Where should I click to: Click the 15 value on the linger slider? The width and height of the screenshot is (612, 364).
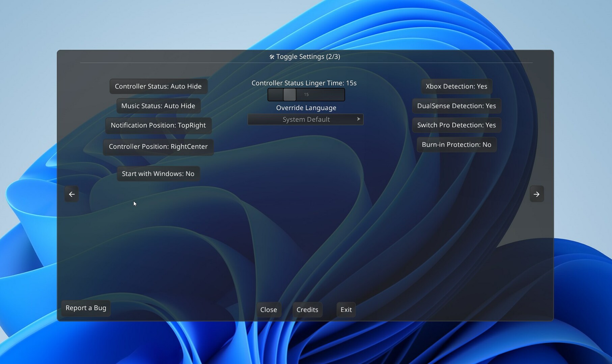(306, 95)
